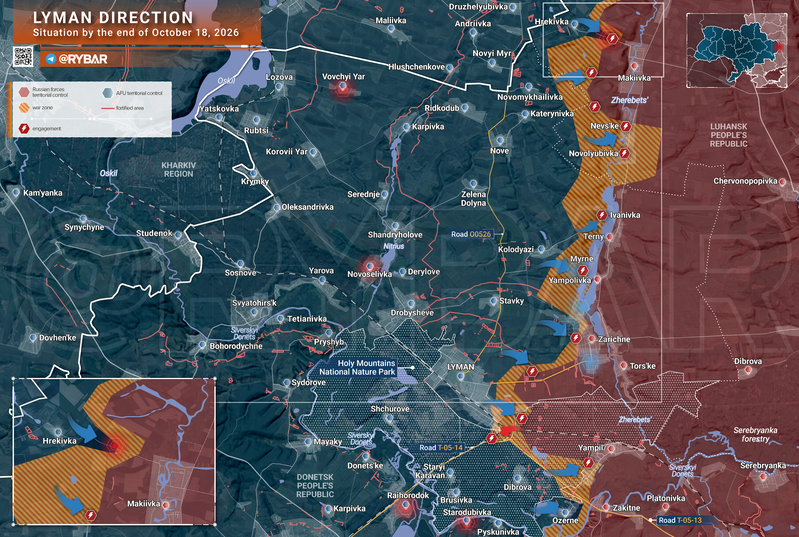Click the settlement dot under LYMAN label

pos(461,377)
